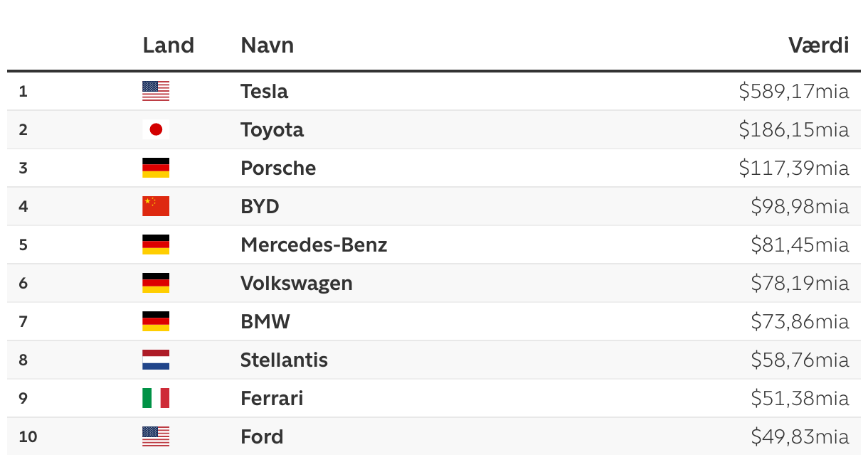The width and height of the screenshot is (868, 462).
Task: Click the German flag in Porsche row
Action: (x=156, y=168)
